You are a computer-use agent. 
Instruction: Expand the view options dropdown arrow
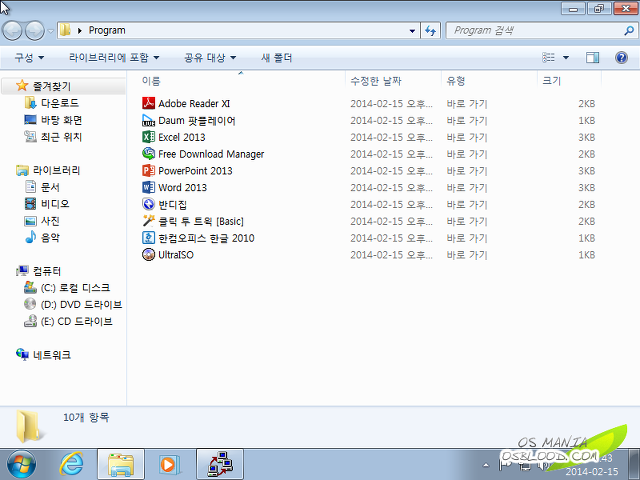tap(566, 58)
